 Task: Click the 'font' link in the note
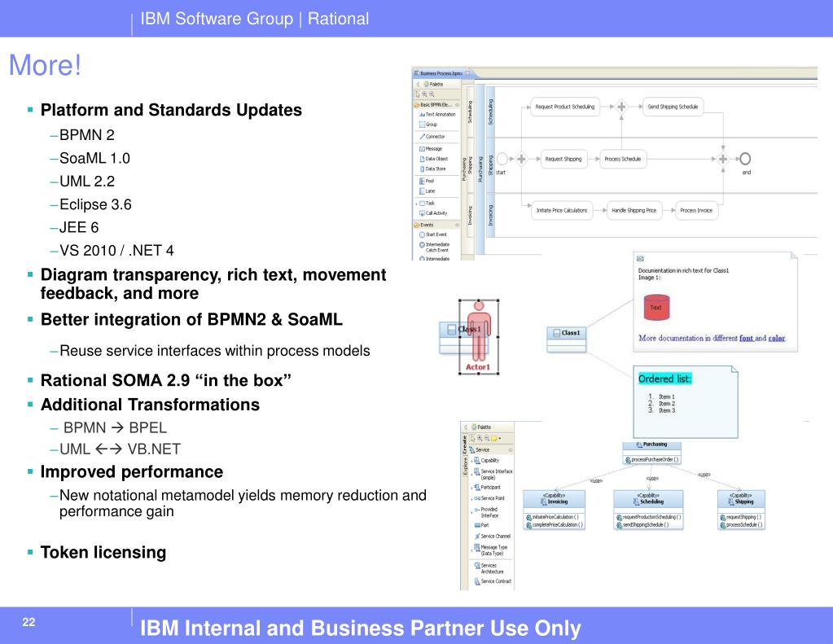tap(746, 338)
